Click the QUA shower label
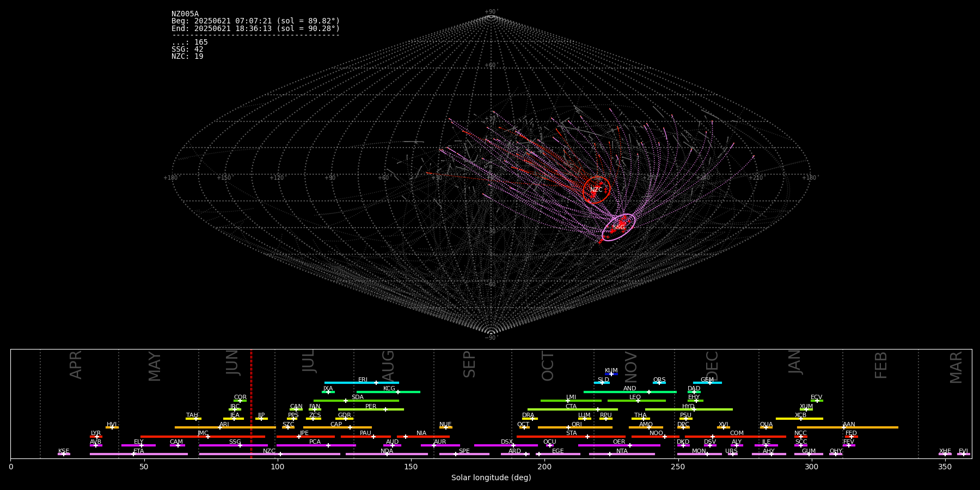 click(766, 425)
